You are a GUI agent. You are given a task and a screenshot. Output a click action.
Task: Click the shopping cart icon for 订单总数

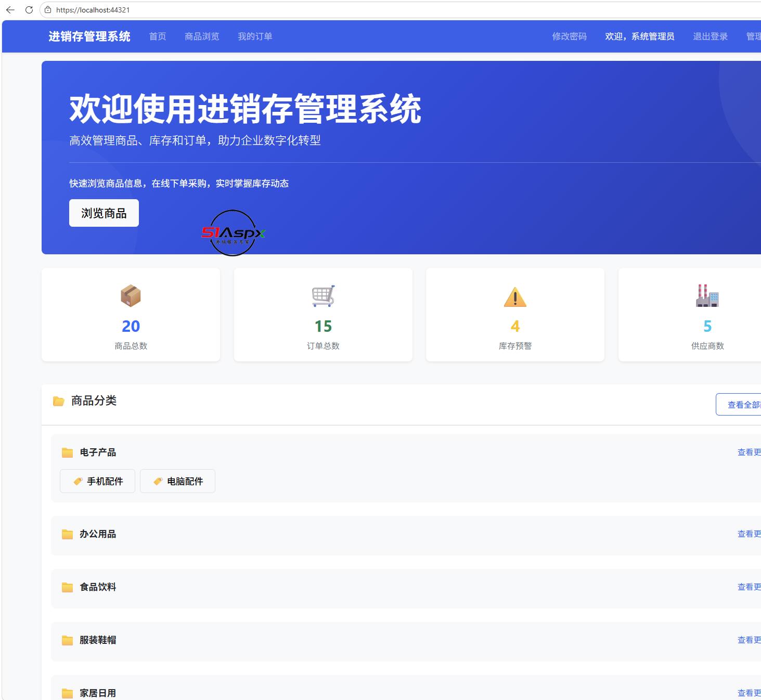coord(323,296)
